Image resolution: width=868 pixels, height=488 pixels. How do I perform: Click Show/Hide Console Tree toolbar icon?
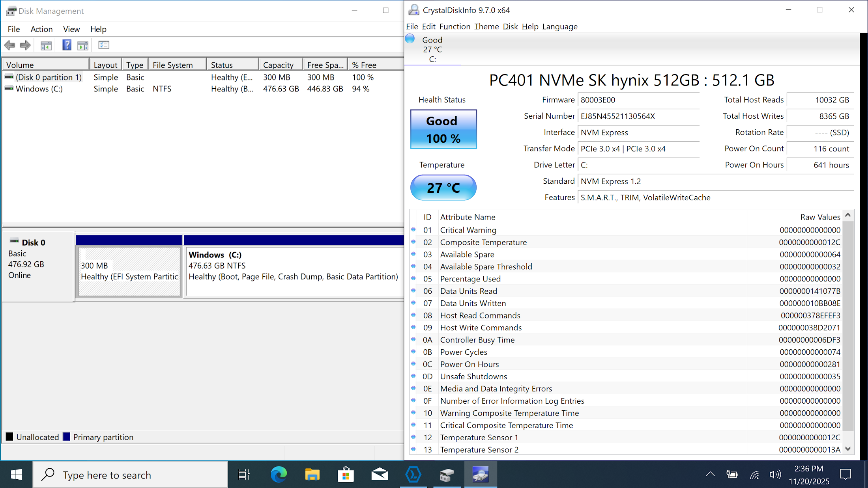coord(46,45)
